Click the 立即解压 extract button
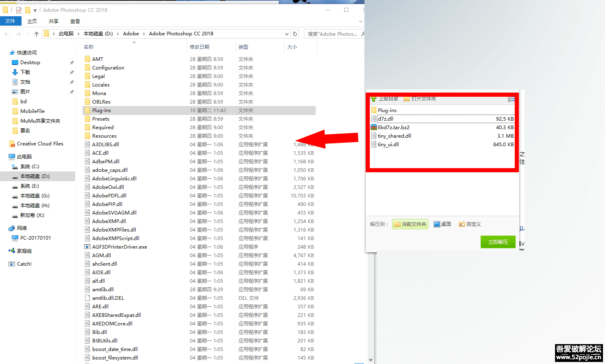605x364 pixels. (x=498, y=242)
